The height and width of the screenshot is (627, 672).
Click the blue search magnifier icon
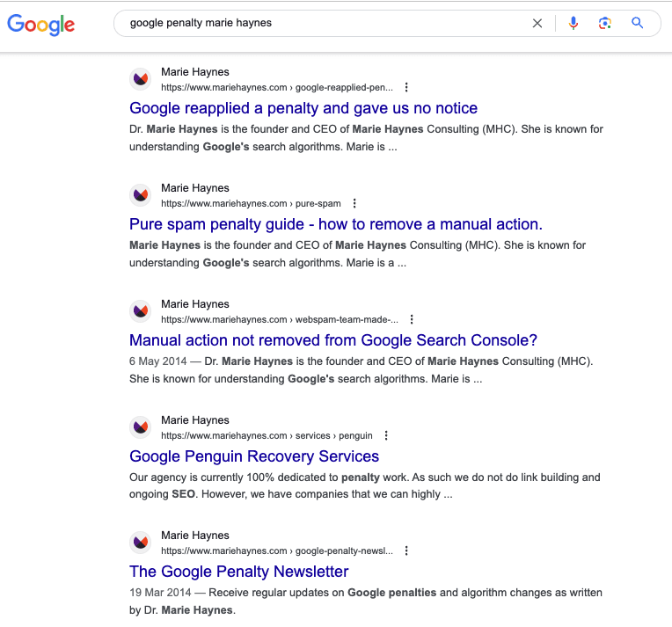click(638, 24)
